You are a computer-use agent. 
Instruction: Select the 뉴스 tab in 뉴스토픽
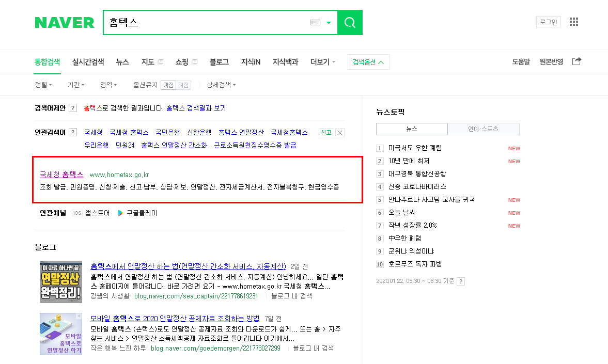[412, 129]
